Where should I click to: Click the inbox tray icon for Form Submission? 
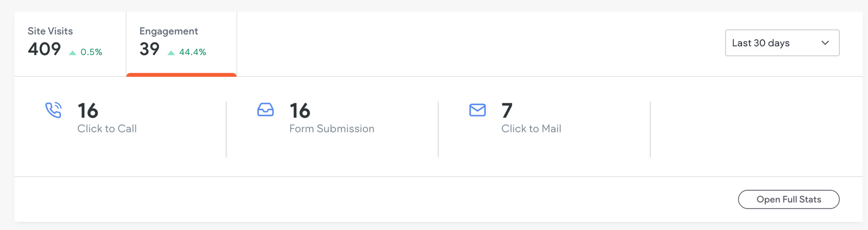[265, 110]
